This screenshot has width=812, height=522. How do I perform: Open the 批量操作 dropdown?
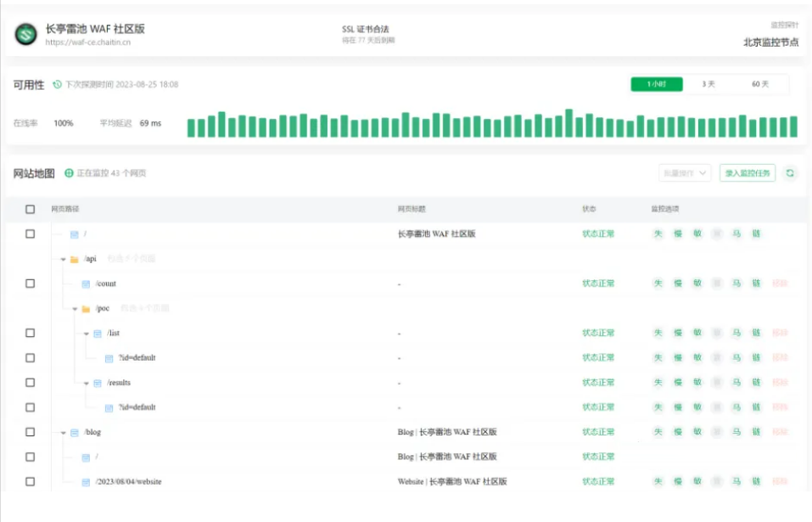point(684,173)
